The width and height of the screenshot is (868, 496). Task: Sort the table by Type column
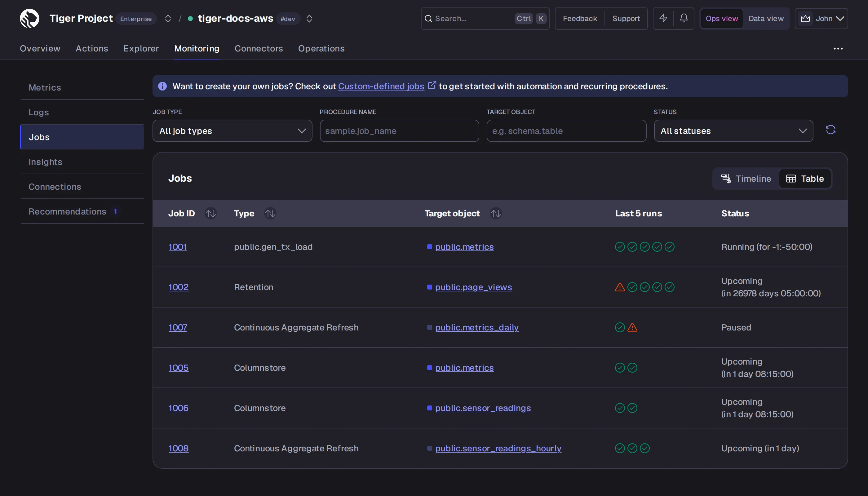pyautogui.click(x=270, y=213)
